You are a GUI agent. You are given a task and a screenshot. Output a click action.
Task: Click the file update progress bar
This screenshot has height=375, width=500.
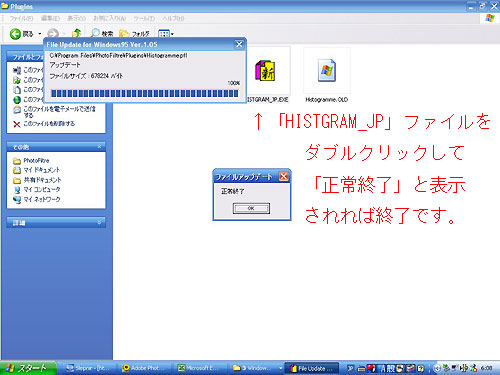(x=144, y=93)
